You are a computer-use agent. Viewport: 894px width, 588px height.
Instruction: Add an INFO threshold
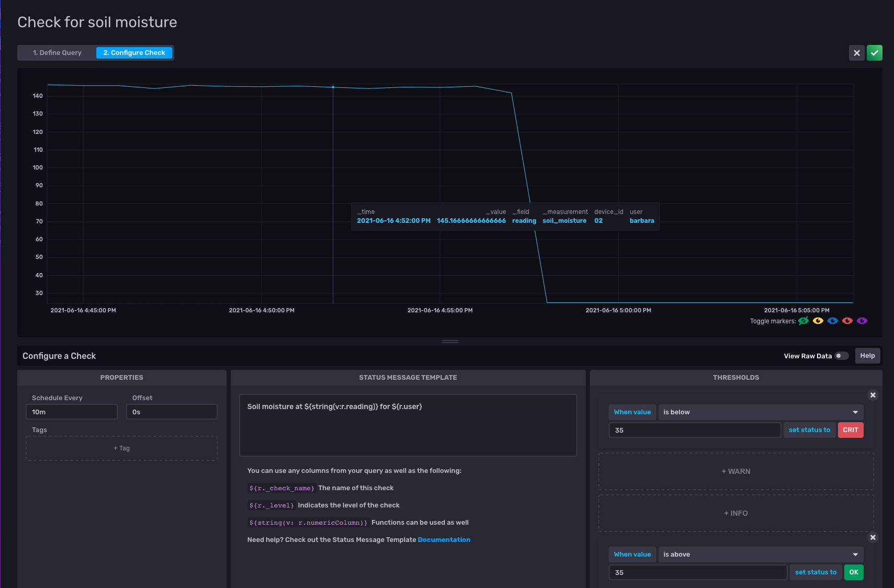tap(735, 513)
